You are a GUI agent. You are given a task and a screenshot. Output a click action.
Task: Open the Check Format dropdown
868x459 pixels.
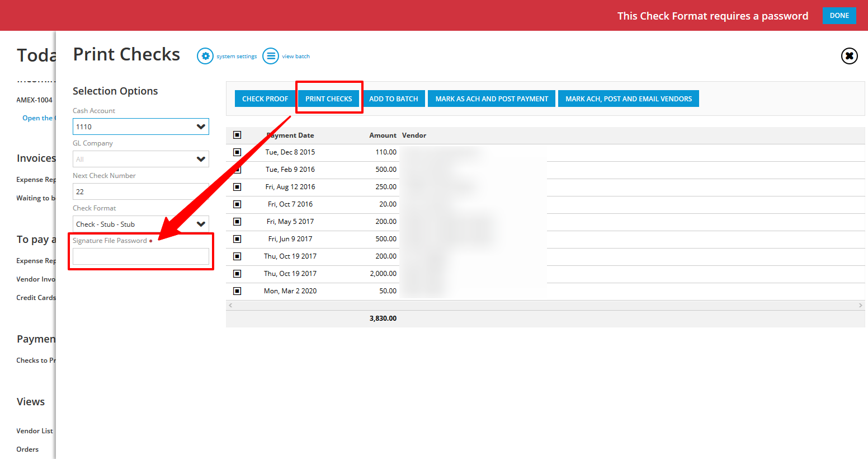point(141,224)
